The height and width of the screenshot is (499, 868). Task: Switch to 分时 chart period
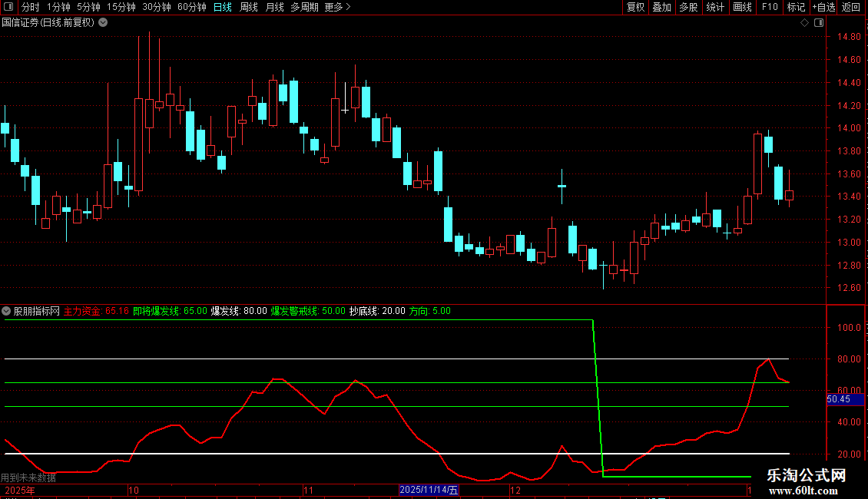(x=31, y=7)
